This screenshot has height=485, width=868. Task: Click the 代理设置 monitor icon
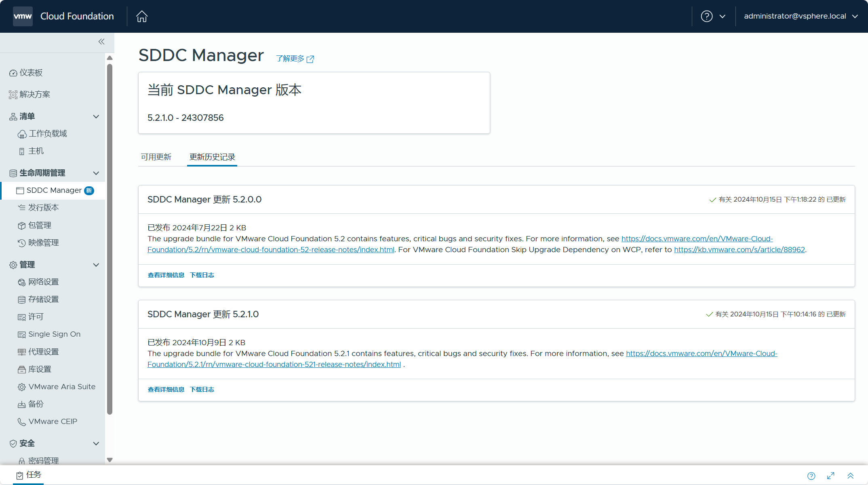pyautogui.click(x=22, y=352)
